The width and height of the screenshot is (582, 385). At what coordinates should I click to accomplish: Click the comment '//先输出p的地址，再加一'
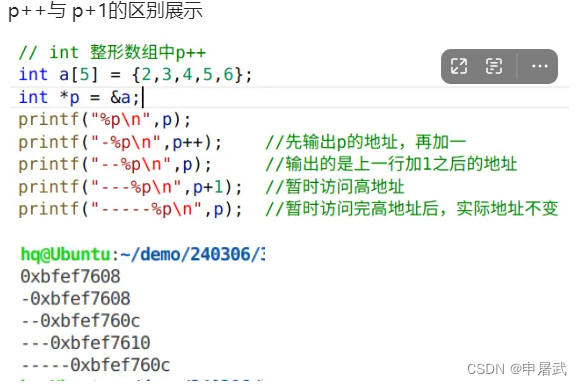(365, 142)
